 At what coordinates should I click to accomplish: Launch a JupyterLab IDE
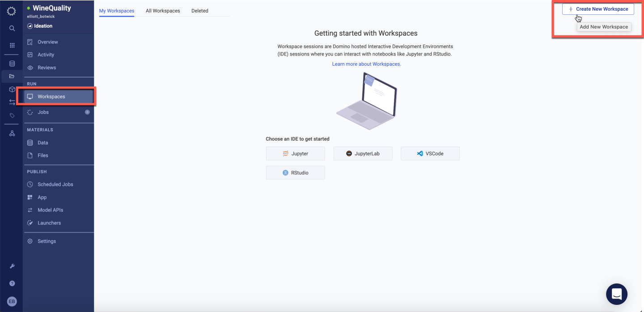click(363, 153)
